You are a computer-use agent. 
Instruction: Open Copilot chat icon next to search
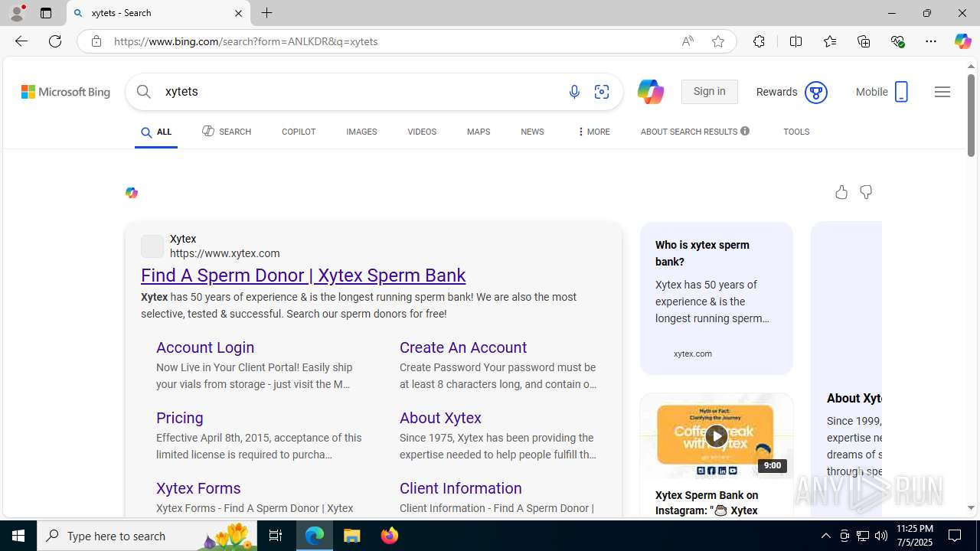coord(650,92)
